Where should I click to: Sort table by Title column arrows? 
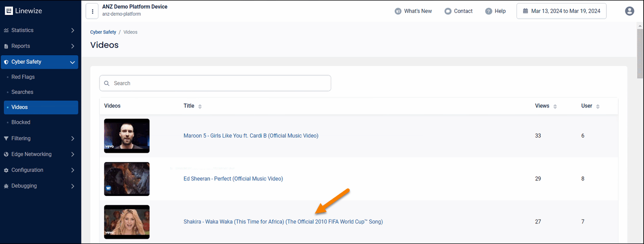click(x=200, y=106)
